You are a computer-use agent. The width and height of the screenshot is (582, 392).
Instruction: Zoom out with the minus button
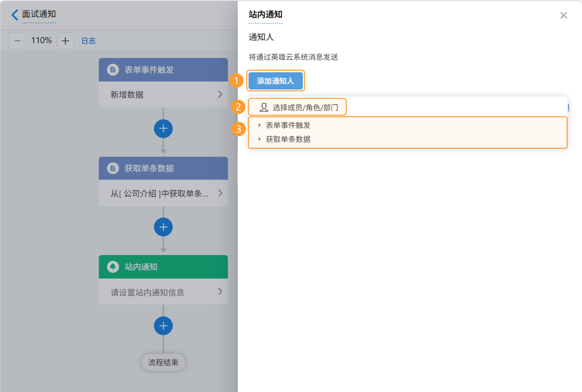point(17,41)
